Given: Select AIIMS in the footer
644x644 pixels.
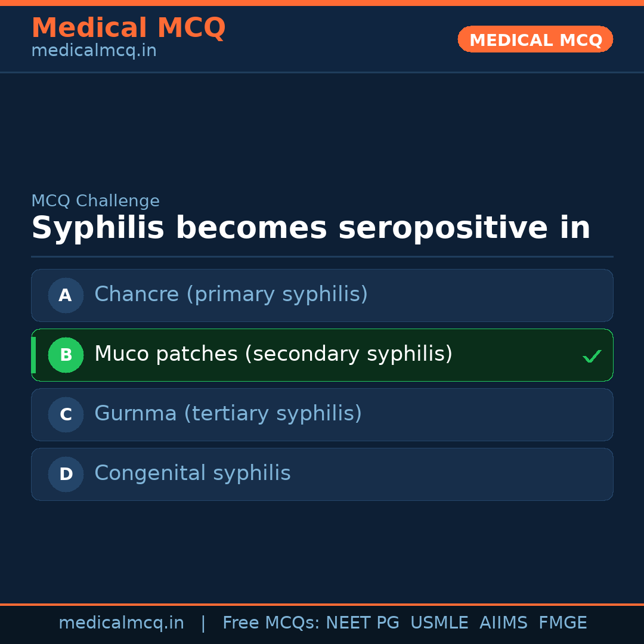Looking at the screenshot, I should click(503, 623).
